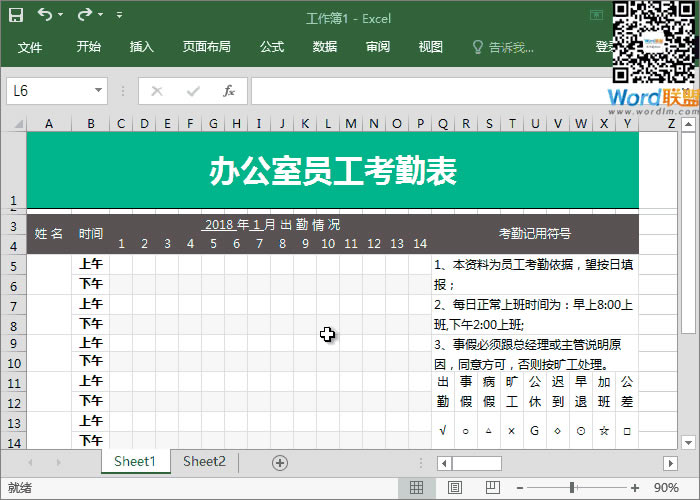Click the Redo arrow icon
Image resolution: width=700 pixels, height=500 pixels.
point(85,15)
